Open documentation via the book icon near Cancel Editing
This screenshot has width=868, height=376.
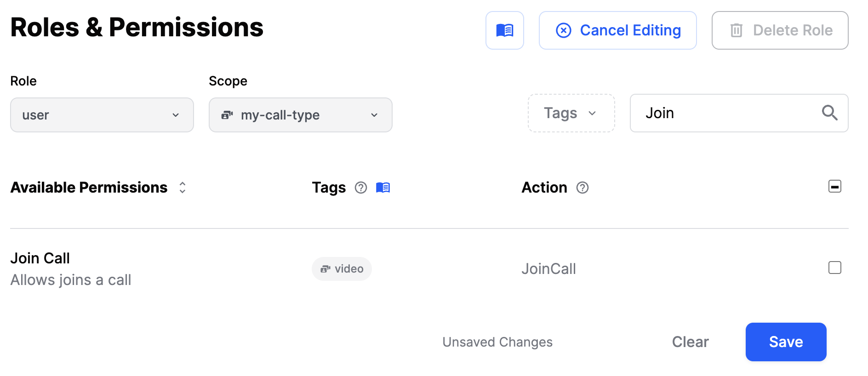[504, 30]
